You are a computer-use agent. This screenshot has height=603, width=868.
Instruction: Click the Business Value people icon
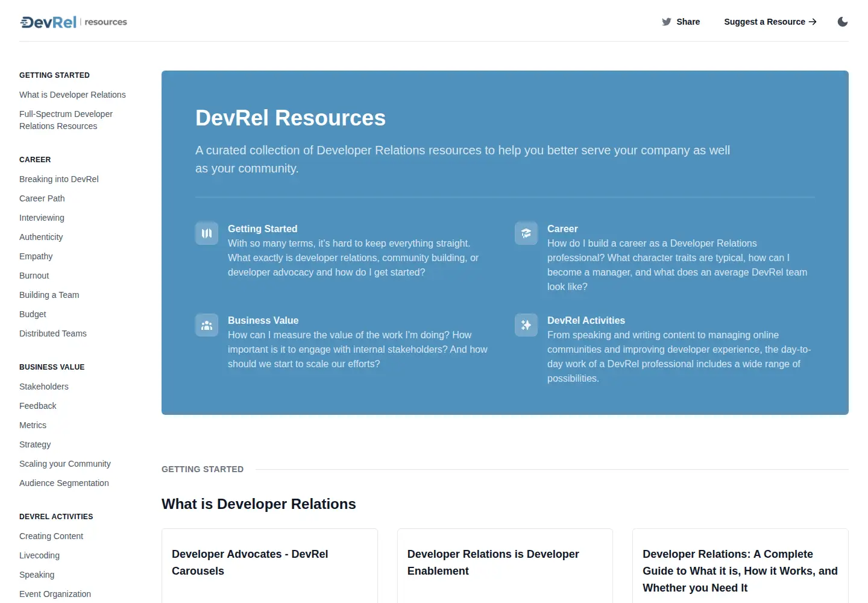(x=207, y=325)
